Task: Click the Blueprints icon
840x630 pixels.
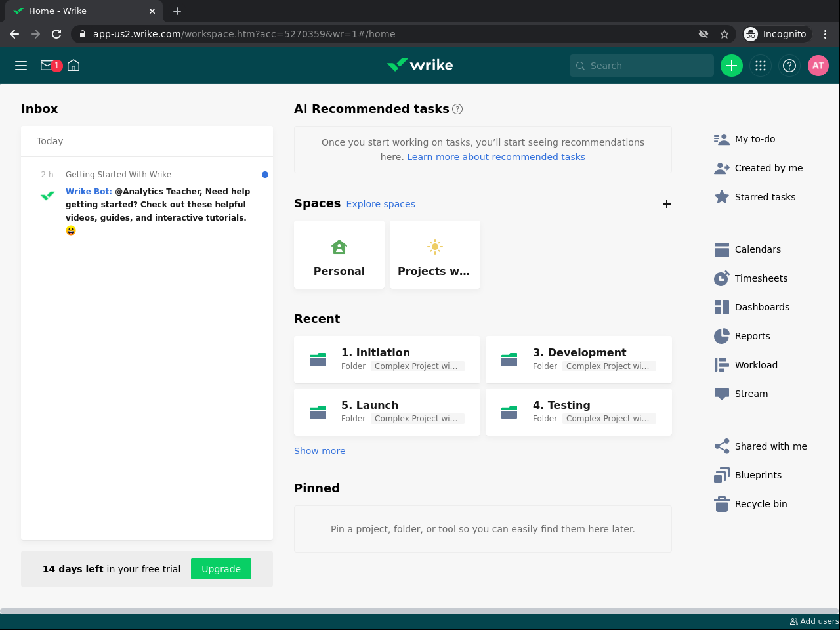Action: click(x=722, y=475)
